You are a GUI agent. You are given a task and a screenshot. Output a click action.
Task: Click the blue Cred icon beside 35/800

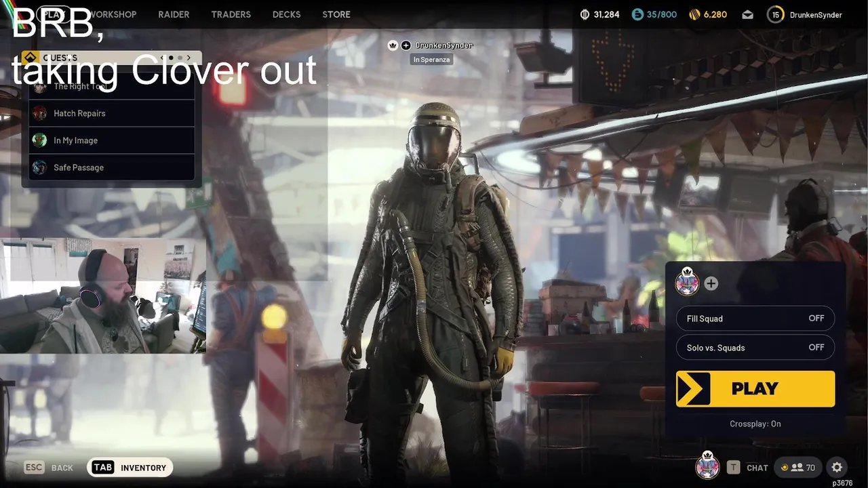pyautogui.click(x=637, y=14)
